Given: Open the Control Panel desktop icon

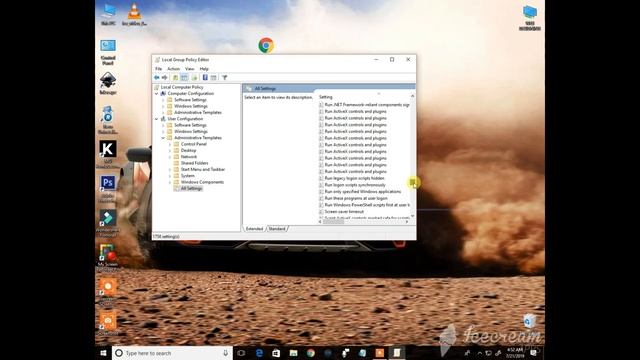Looking at the screenshot, I should [108, 52].
